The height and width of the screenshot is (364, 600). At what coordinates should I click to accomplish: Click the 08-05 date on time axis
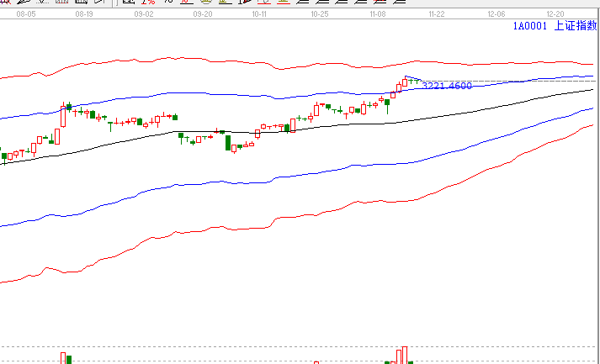coord(25,14)
